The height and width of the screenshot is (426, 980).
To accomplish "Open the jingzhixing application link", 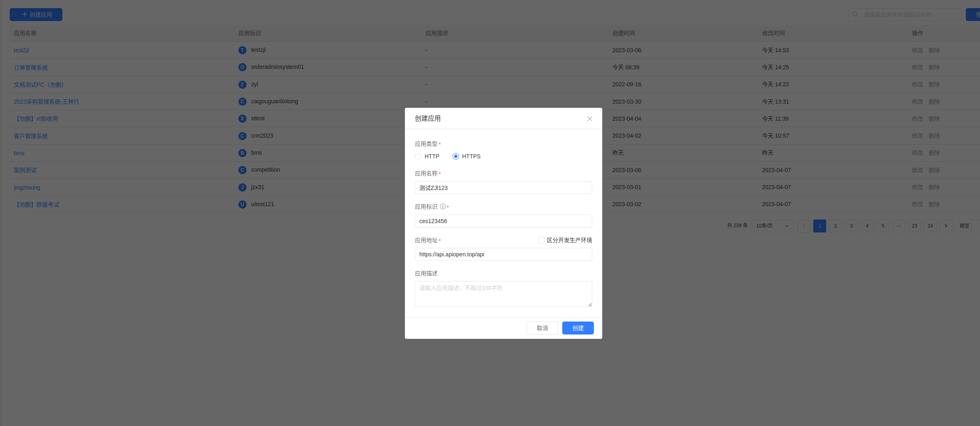I will [x=27, y=187].
